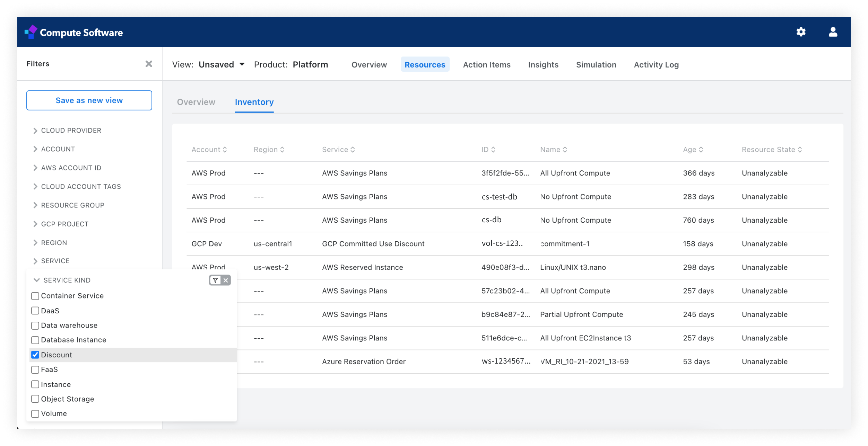Expand the Service filter section

pyautogui.click(x=51, y=261)
